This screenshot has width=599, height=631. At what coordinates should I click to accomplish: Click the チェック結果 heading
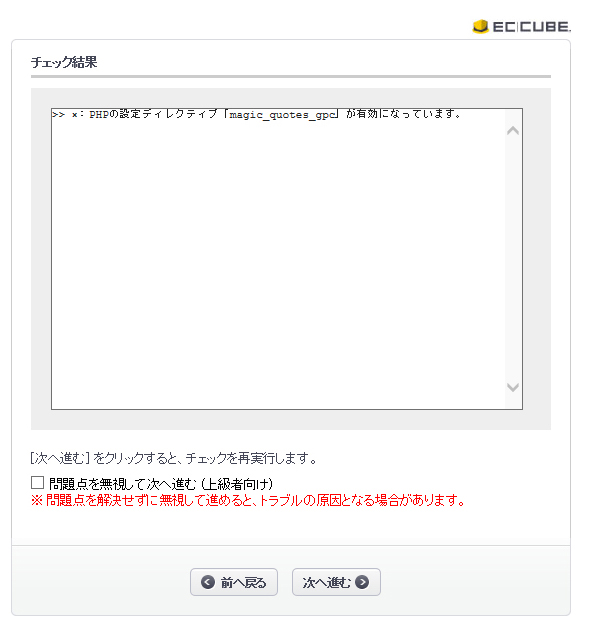tap(64, 62)
